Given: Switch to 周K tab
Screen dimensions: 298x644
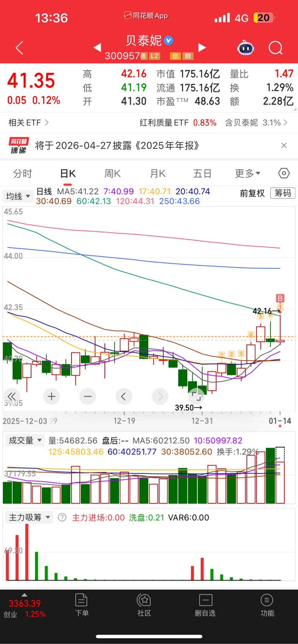Looking at the screenshot, I should tap(113, 174).
